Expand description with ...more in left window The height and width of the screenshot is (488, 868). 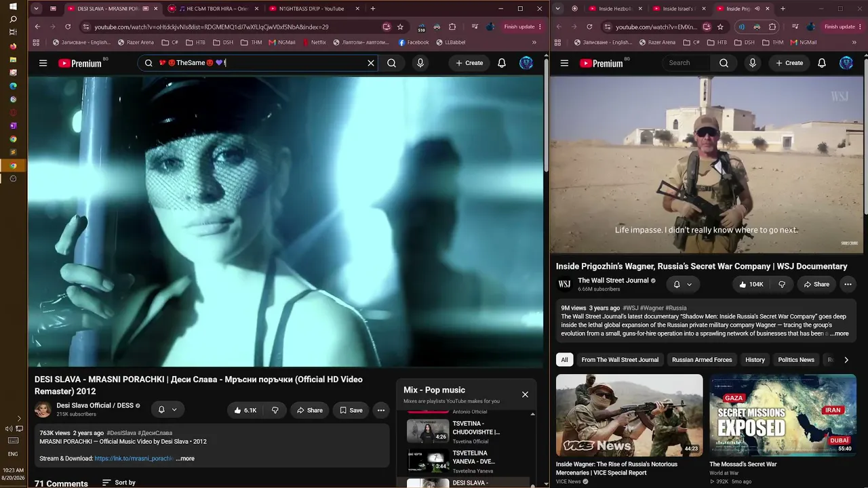185,459
